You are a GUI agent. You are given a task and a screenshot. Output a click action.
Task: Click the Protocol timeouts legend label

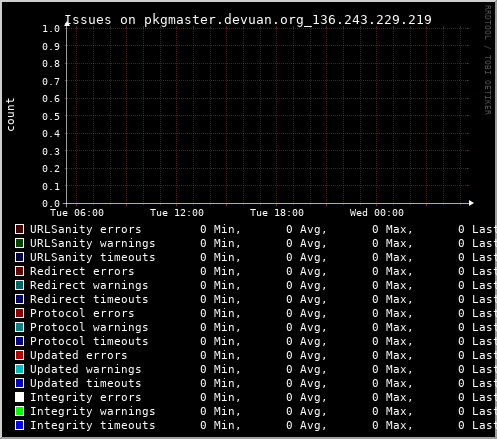click(89, 341)
